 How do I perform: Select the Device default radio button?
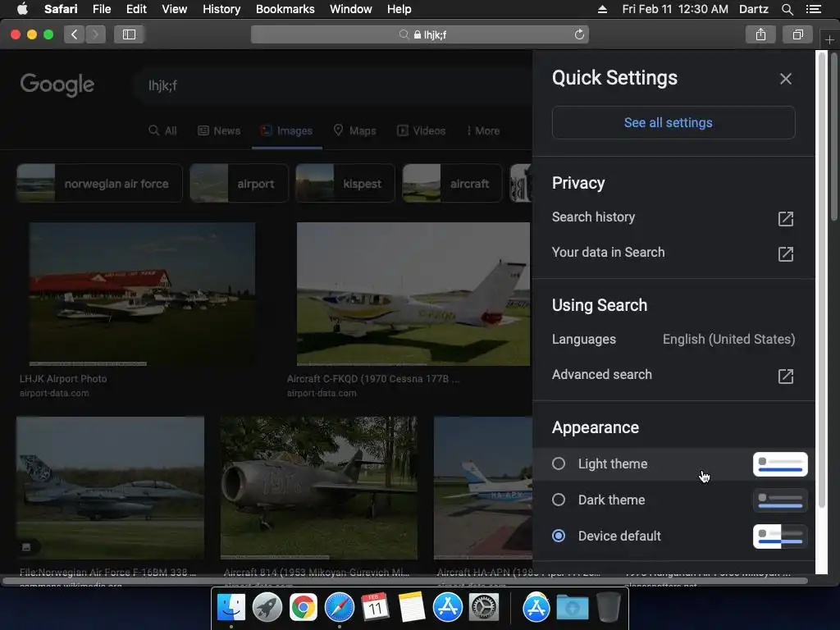point(558,536)
